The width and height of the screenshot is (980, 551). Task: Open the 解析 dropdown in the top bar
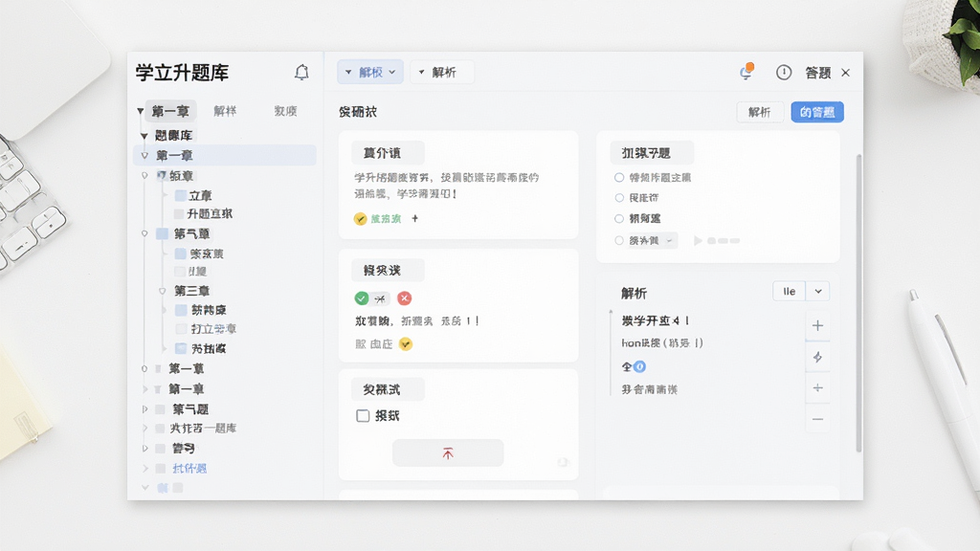tap(442, 73)
